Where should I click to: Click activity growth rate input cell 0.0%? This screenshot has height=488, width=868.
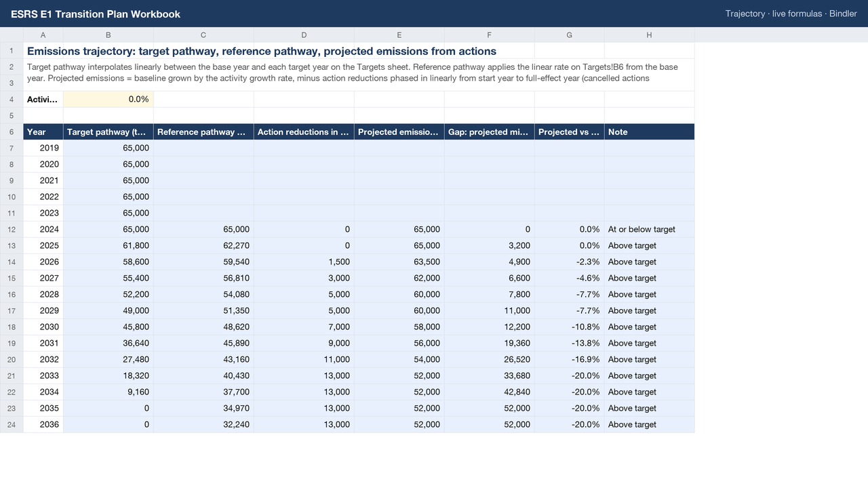[x=108, y=99]
